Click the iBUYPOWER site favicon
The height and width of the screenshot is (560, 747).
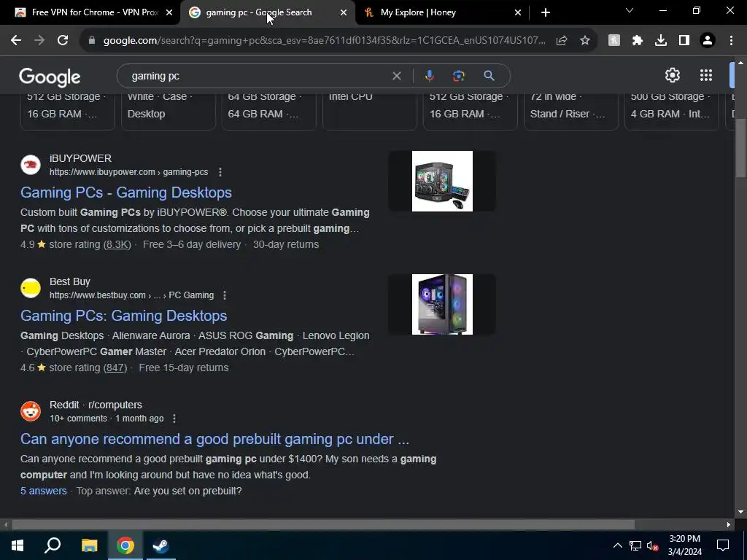(x=31, y=165)
